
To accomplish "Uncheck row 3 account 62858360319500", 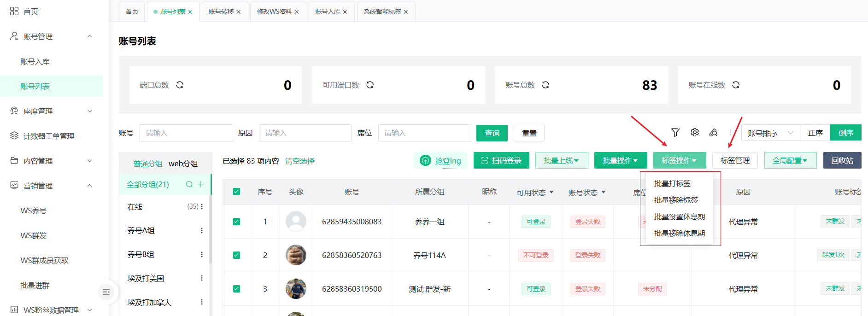I will pos(236,289).
